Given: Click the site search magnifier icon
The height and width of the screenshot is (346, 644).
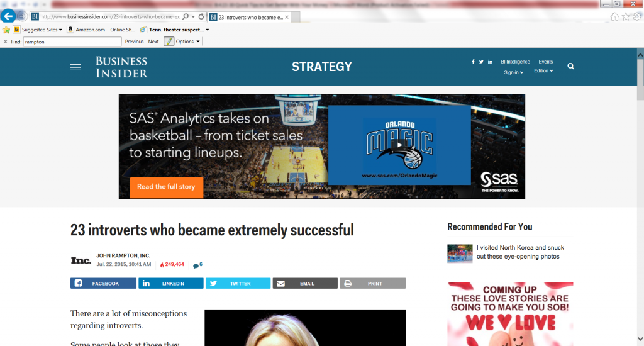Looking at the screenshot, I should pyautogui.click(x=570, y=66).
